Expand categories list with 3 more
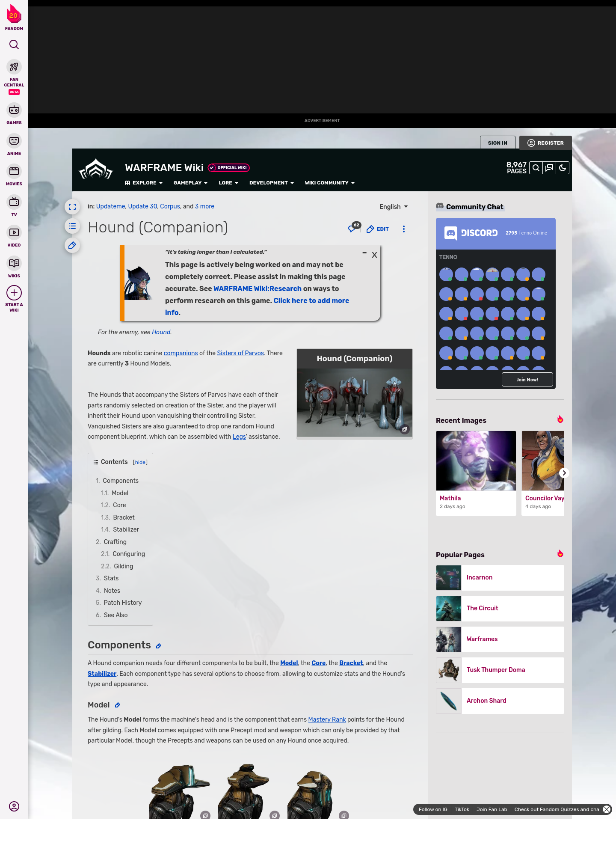Viewport: 616px width, 856px height. point(204,206)
